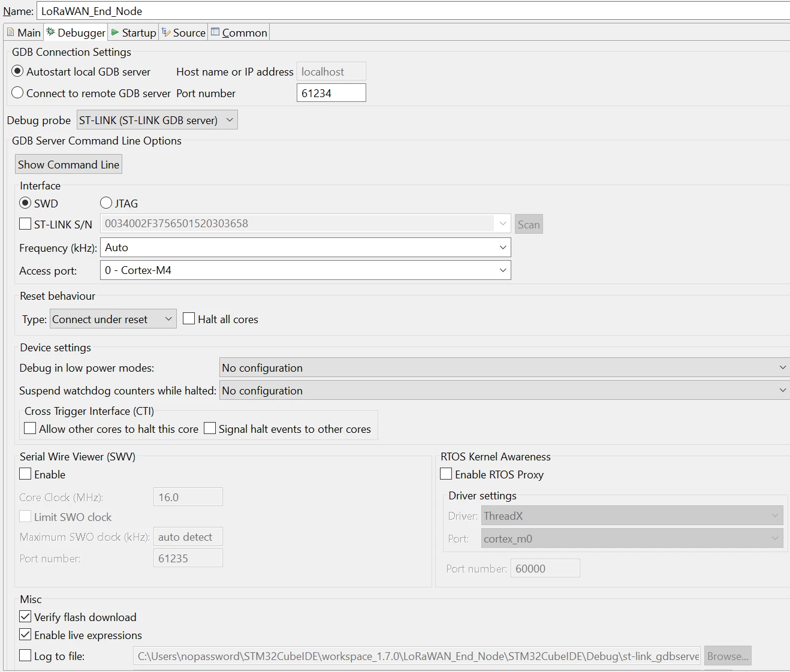This screenshot has height=672, width=790.
Task: Enable RTOS Proxy checkbox
Action: tap(446, 474)
